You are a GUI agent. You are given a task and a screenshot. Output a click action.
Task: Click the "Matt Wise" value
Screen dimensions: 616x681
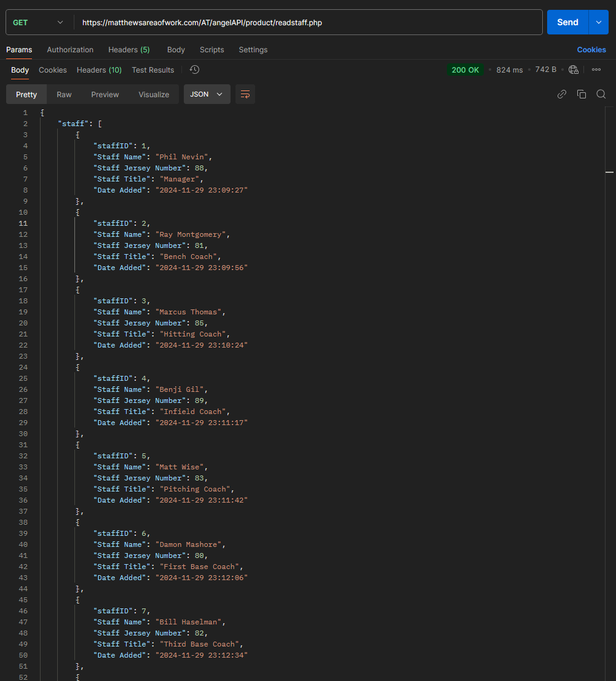pyautogui.click(x=180, y=467)
